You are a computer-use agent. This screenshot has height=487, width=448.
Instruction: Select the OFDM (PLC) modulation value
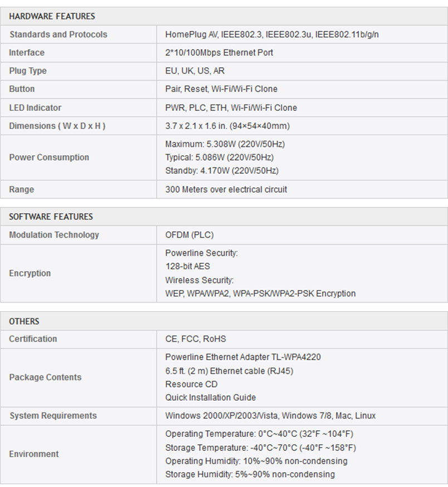pos(189,235)
